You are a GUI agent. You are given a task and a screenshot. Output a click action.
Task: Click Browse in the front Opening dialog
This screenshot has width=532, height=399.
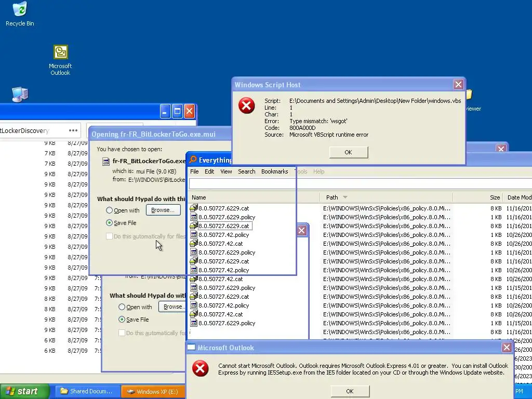[x=163, y=210]
